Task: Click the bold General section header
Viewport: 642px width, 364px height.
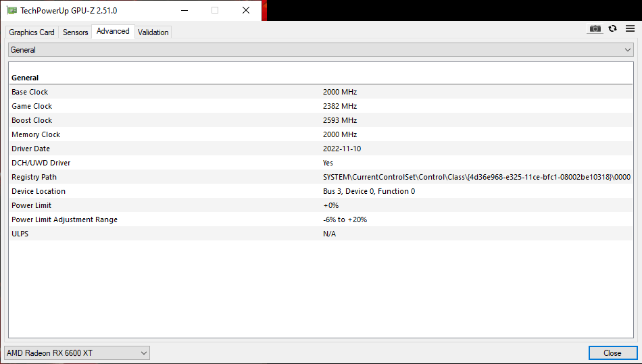Action: pos(25,78)
